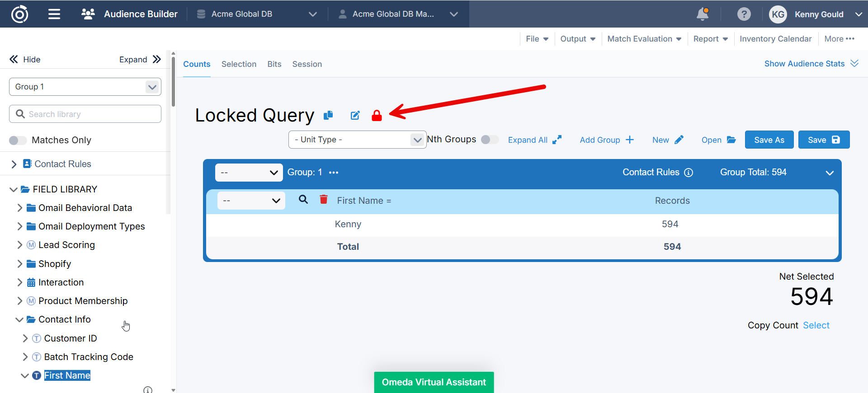This screenshot has height=393, width=868.
Task: Toggle the Matches Only switch
Action: point(18,140)
